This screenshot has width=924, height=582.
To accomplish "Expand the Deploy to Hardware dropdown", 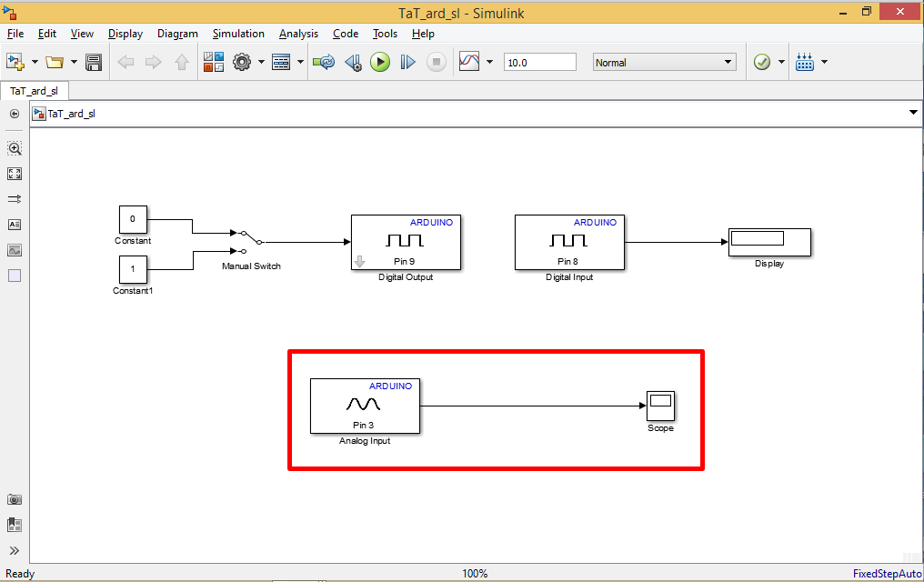I will (824, 62).
